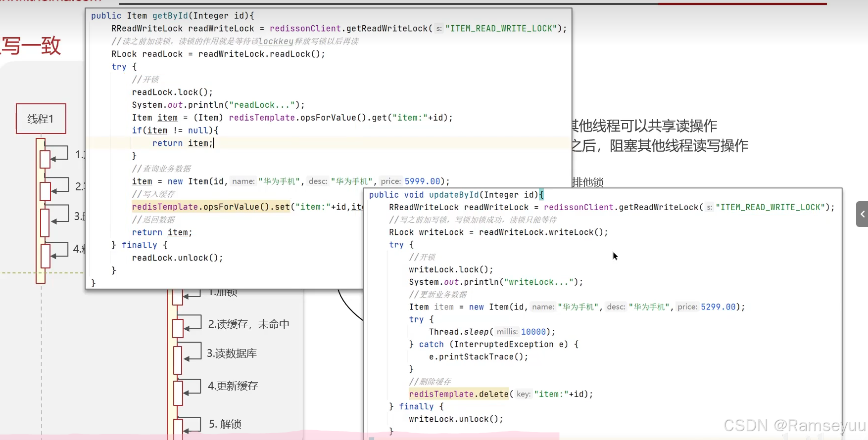Click the 'readLock.lock();' code line
The image size is (868, 440).
pyautogui.click(x=172, y=92)
